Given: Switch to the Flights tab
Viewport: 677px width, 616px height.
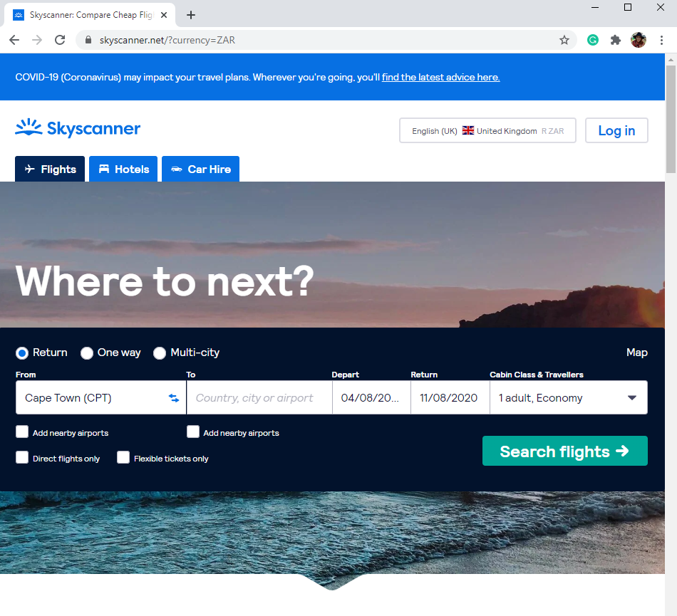Looking at the screenshot, I should 50,169.
